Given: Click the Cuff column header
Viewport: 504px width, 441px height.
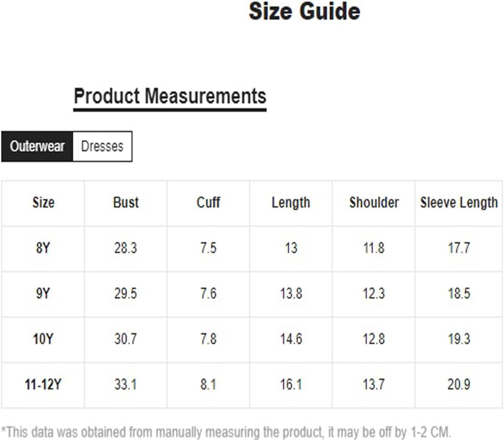Looking at the screenshot, I should tap(208, 202).
